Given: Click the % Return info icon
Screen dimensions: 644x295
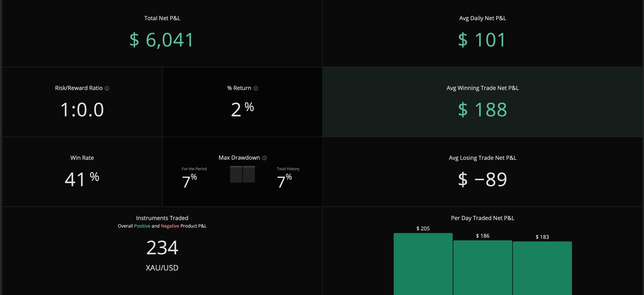Looking at the screenshot, I should [256, 88].
